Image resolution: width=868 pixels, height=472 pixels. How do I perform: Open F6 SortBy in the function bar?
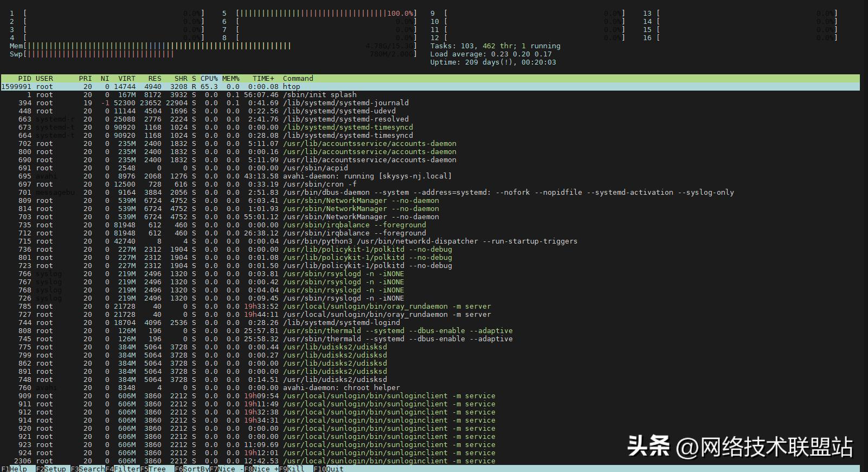click(x=192, y=469)
